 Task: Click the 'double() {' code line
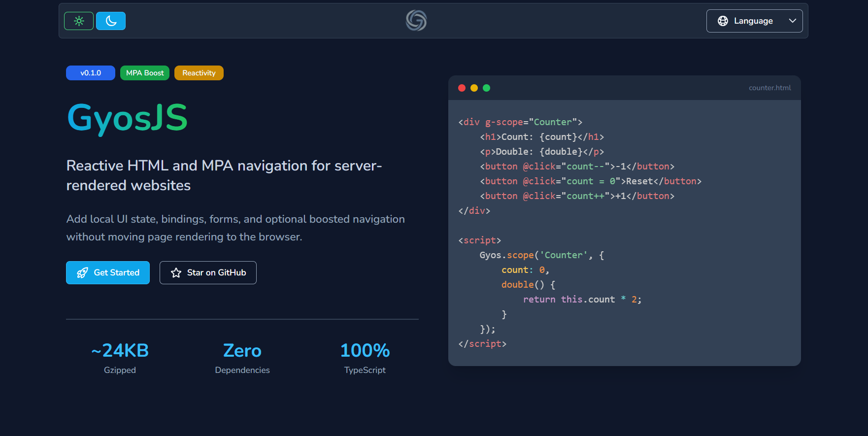528,285
